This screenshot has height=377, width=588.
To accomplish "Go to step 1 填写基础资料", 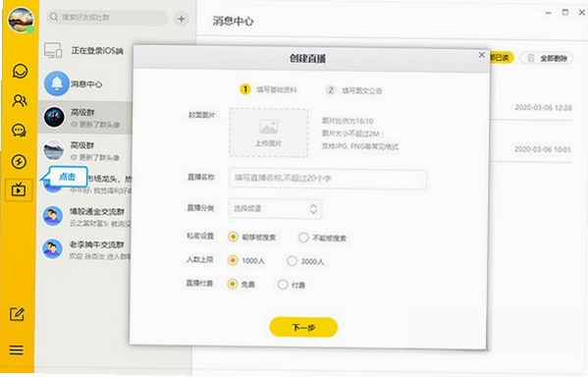I will (x=268, y=89).
